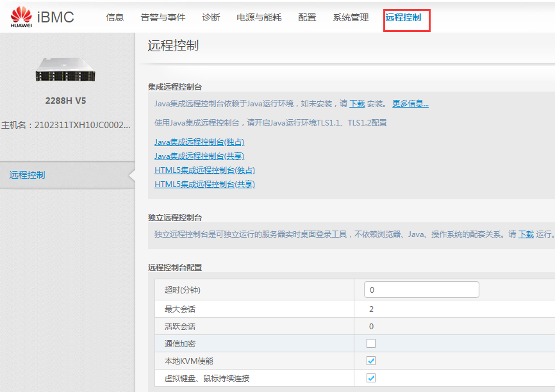The width and height of the screenshot is (555, 392).
Task: Launch HTML5集成远程控制台(独占)
Action: coord(204,170)
